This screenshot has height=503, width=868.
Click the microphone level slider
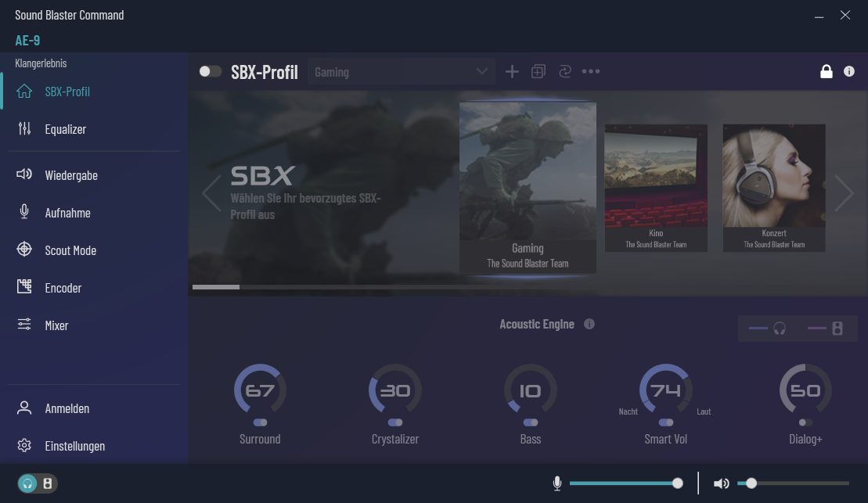pyautogui.click(x=625, y=483)
